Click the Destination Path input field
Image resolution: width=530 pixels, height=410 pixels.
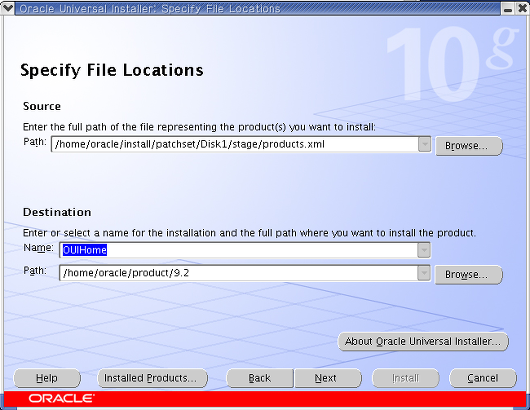click(239, 273)
